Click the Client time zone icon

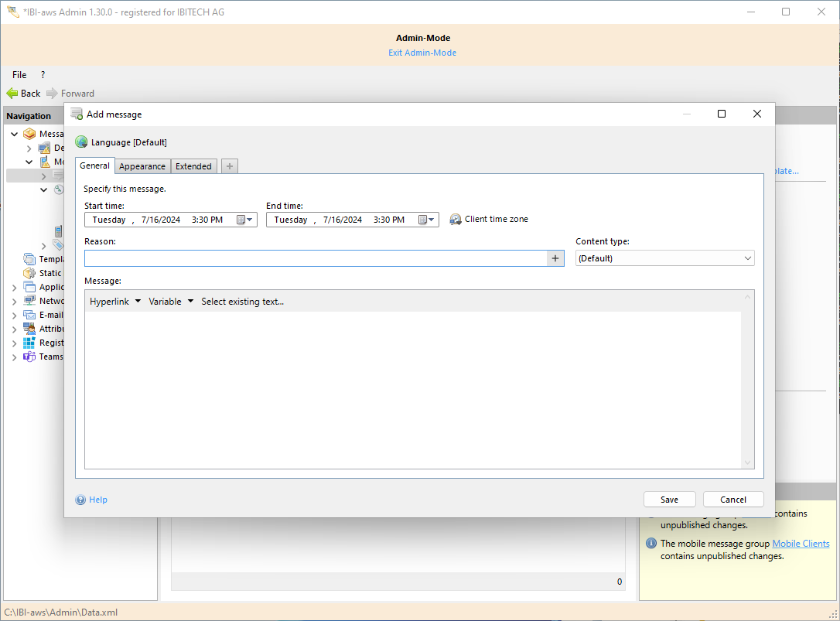(456, 220)
